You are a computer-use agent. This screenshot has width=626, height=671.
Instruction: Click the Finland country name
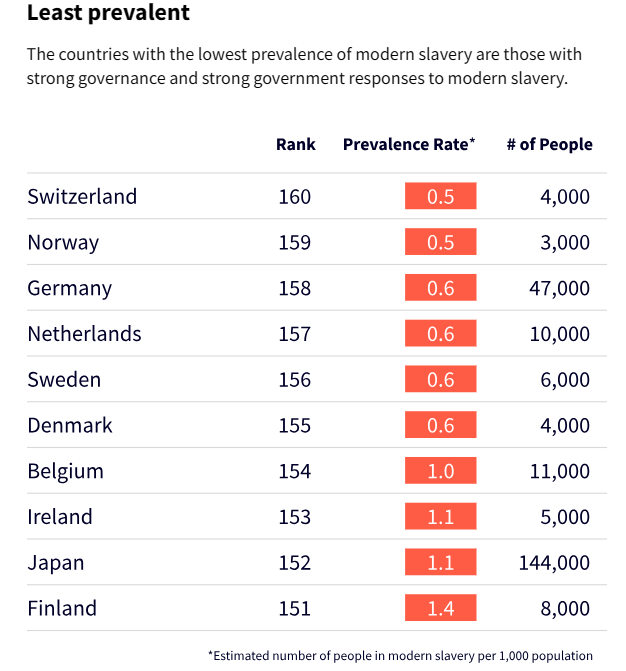pyautogui.click(x=62, y=608)
